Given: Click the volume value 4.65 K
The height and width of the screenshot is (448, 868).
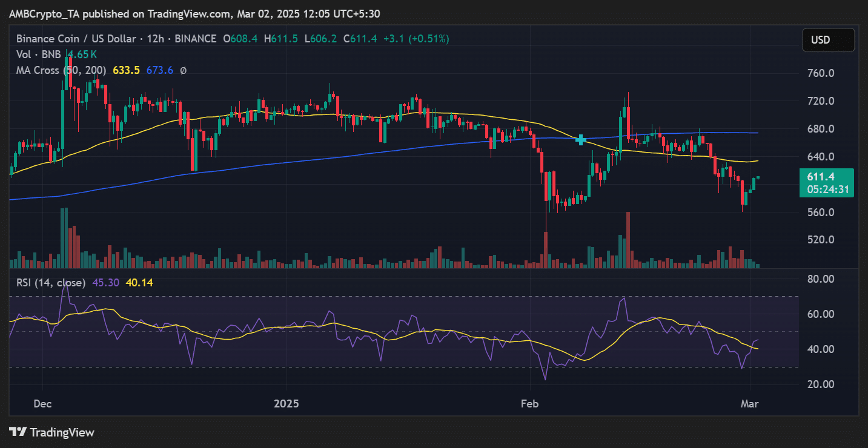Looking at the screenshot, I should point(84,54).
